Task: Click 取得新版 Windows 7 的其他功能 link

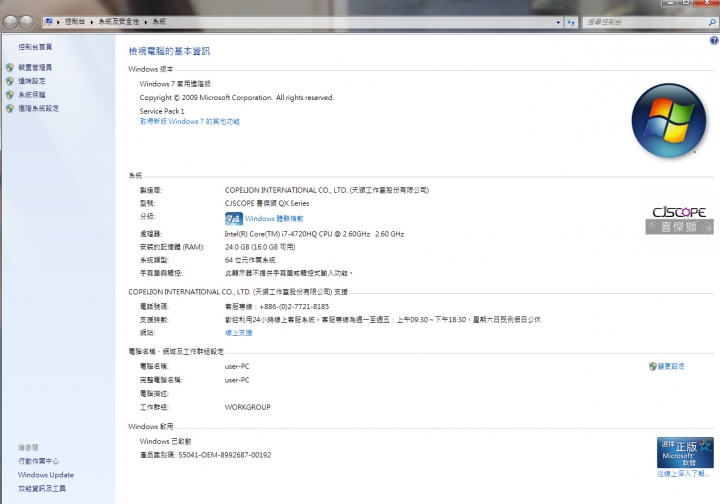Action: click(190, 122)
